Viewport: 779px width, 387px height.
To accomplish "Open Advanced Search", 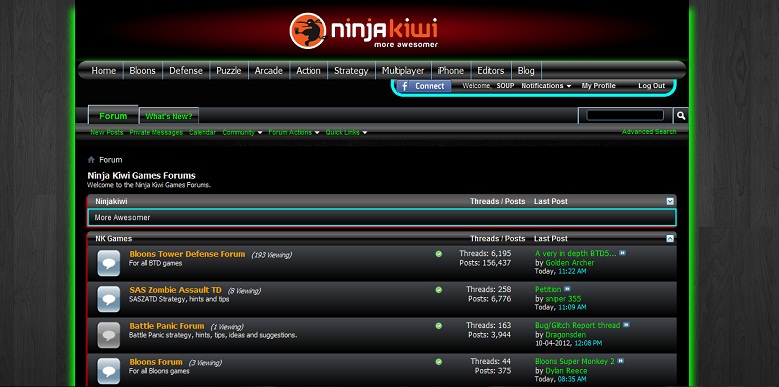I will [x=649, y=132].
